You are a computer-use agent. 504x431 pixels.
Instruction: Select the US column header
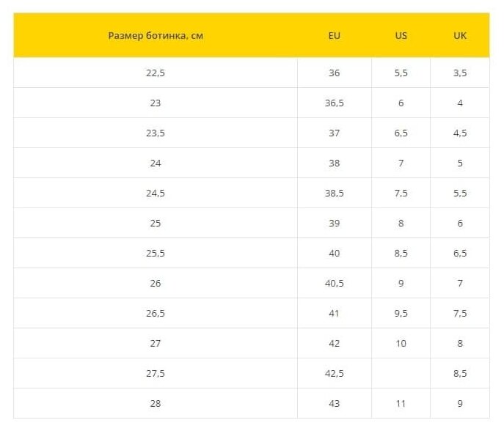click(401, 35)
